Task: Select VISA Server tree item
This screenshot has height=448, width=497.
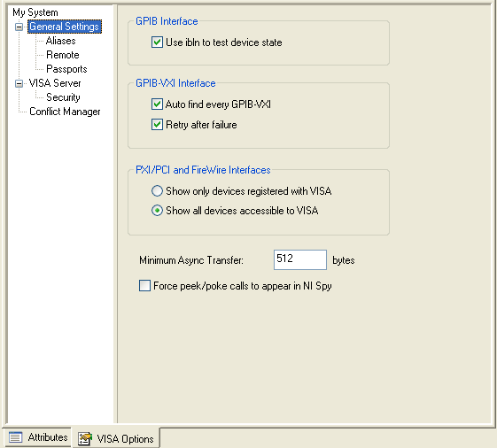Action: 55,83
